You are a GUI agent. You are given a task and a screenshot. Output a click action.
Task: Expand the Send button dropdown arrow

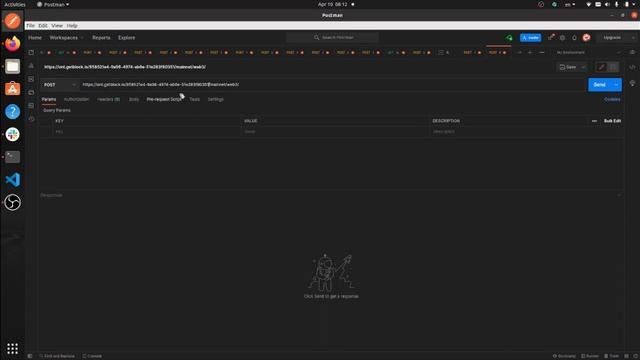point(616,84)
